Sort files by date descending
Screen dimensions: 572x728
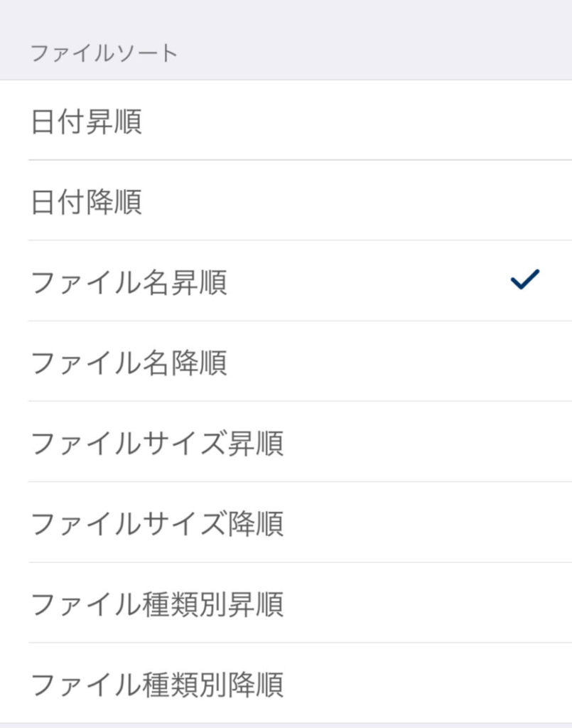(x=87, y=202)
